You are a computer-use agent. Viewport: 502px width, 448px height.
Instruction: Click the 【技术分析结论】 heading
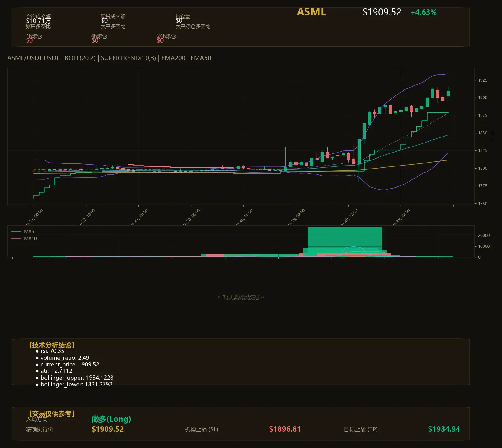[51, 345]
